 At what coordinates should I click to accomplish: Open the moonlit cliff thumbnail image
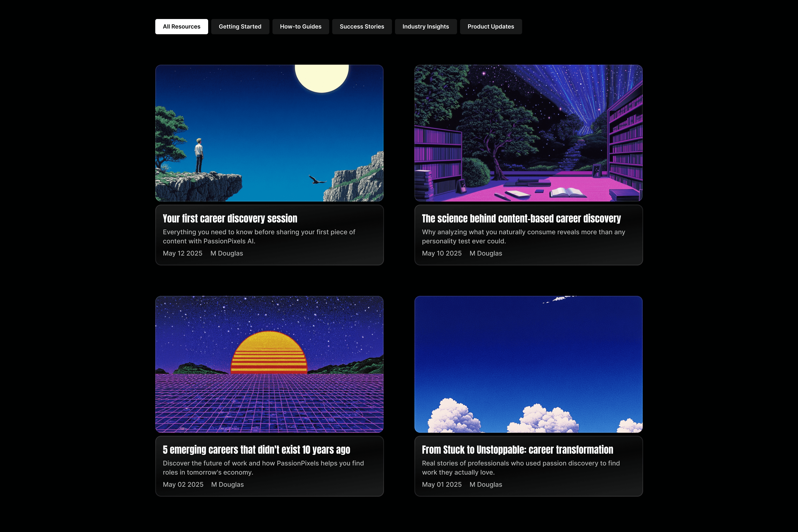pos(269,133)
